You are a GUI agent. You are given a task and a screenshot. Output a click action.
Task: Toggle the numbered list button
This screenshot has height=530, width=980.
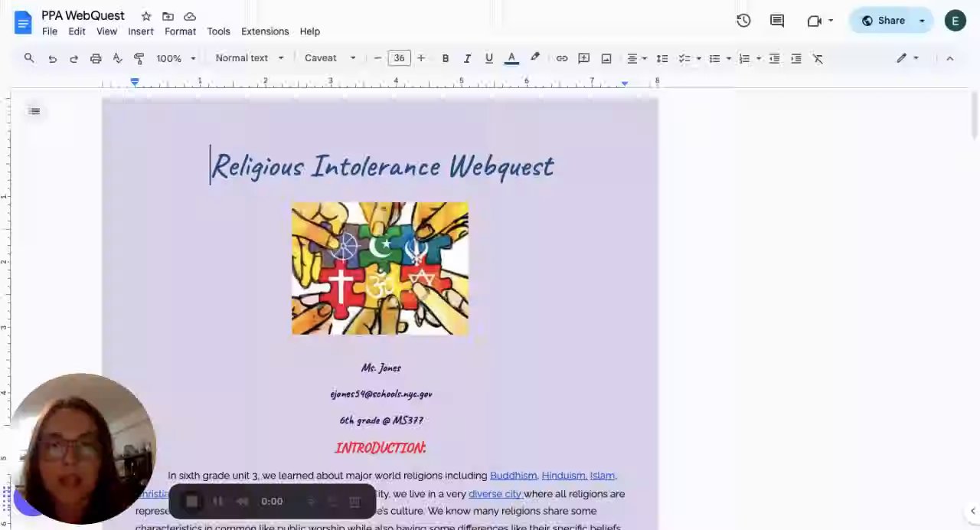pos(744,58)
